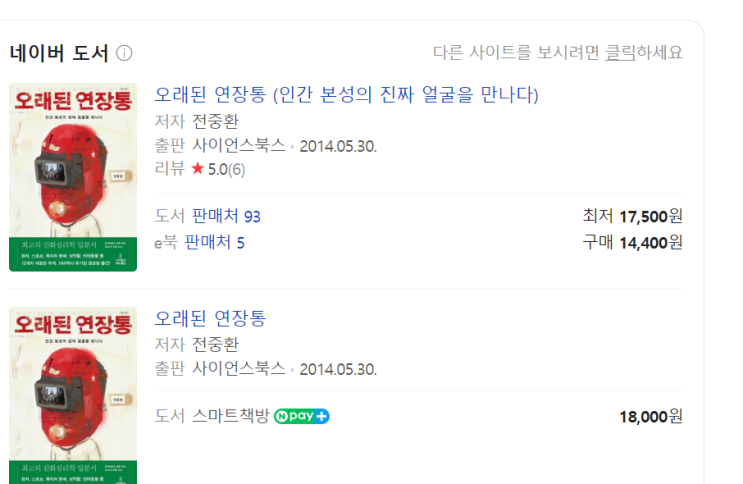This screenshot has width=743, height=484.
Task: Click the 5.0(6) review rating
Action: [226, 169]
